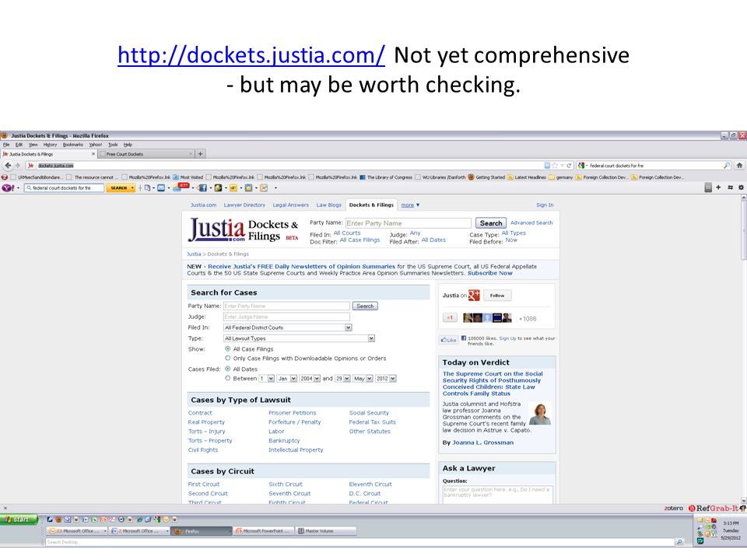This screenshot has width=747, height=560.
Task: Click the Search Desktop magnifier icon
Action: (x=679, y=542)
